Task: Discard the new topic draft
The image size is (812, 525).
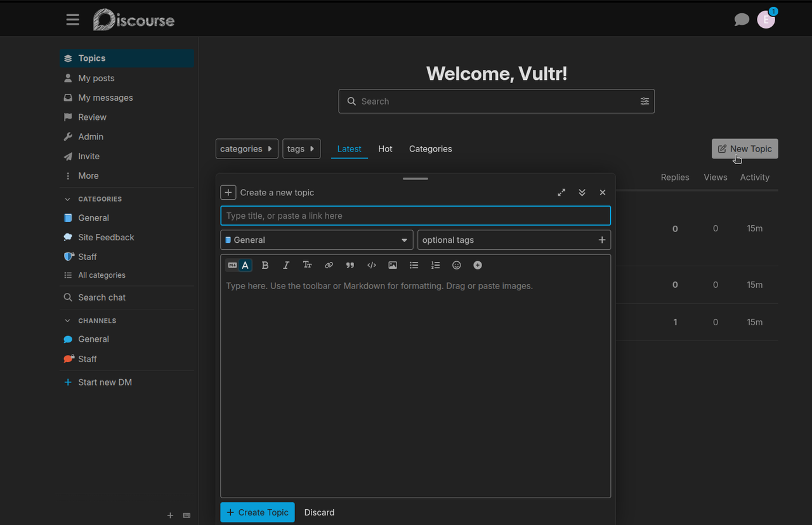Action: pos(319,512)
